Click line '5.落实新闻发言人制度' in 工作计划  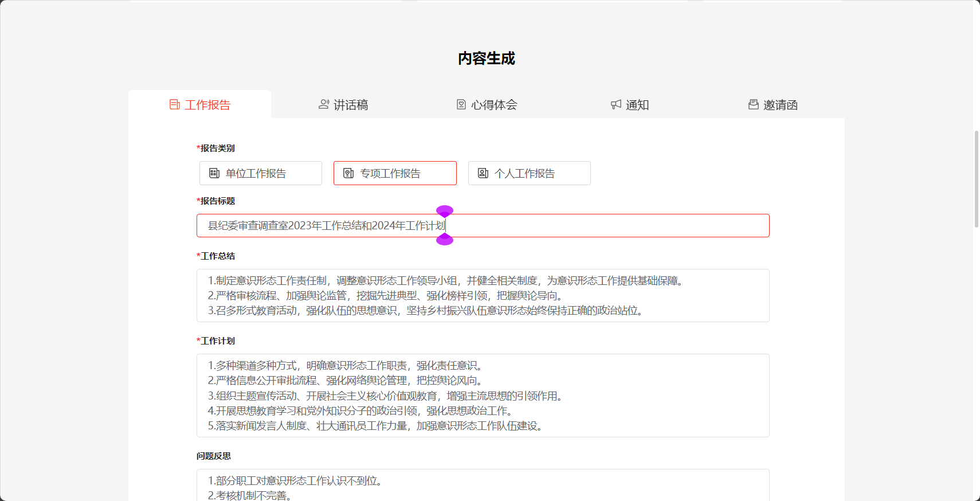coord(377,425)
